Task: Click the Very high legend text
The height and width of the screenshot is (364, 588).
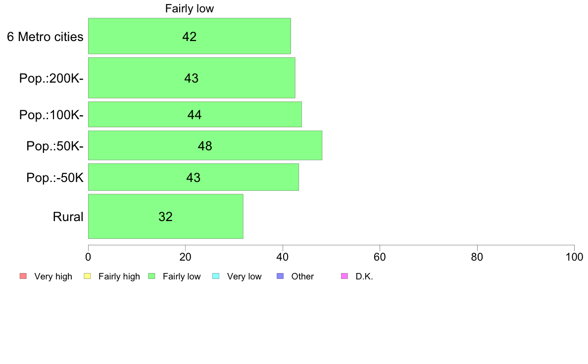Action: click(x=53, y=276)
